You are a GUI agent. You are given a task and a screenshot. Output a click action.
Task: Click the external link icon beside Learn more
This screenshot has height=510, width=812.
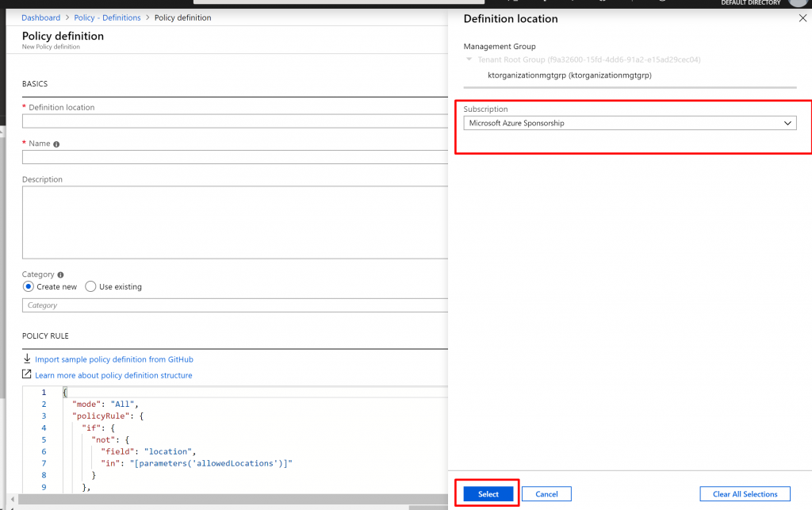(27, 375)
